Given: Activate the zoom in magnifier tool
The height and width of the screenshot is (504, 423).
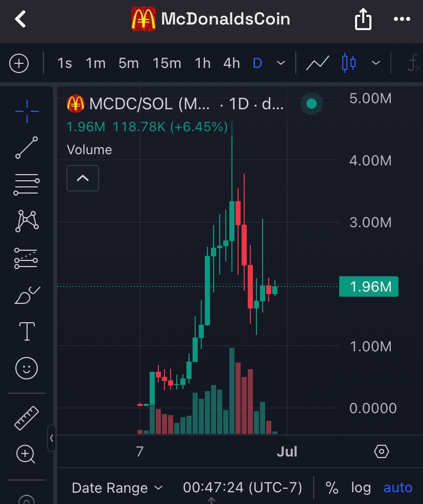Looking at the screenshot, I should tap(26, 454).
